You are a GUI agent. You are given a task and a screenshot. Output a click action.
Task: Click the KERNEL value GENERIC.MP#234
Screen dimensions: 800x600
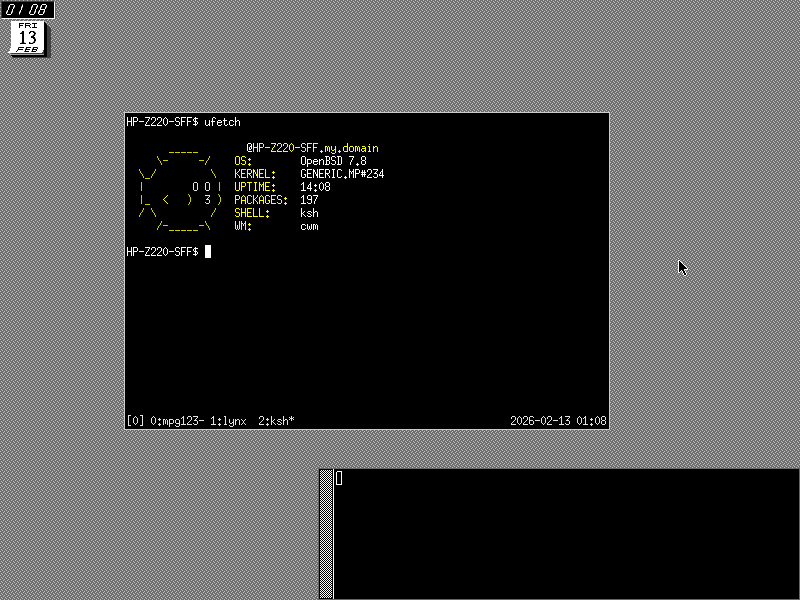[342, 174]
